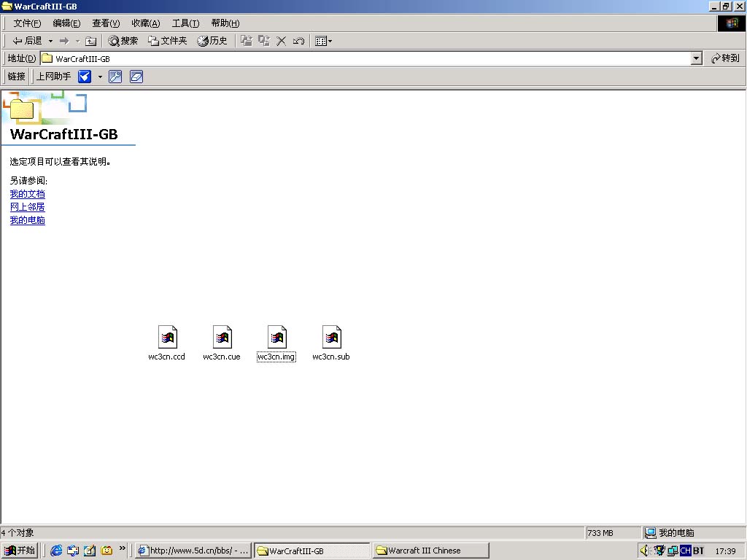Click the eraser icon in 上网助手 bar

[x=136, y=76]
